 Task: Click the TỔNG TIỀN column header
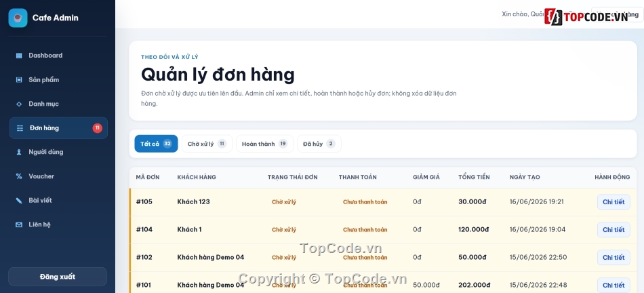pyautogui.click(x=474, y=178)
